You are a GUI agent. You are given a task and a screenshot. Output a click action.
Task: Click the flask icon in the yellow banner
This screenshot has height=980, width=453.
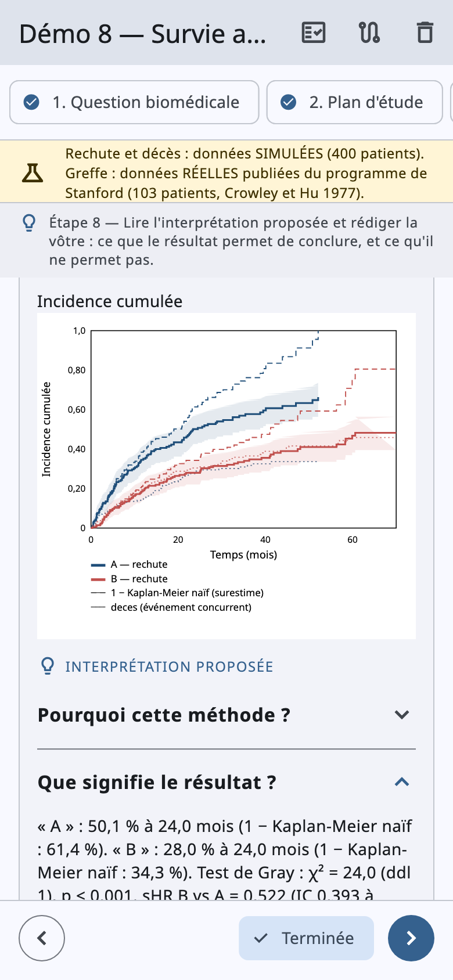(x=33, y=172)
